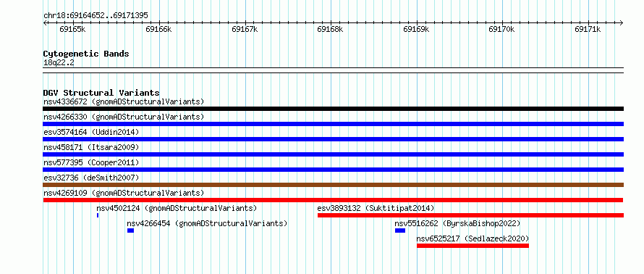Open the nsv4502124 gnomAD variant label

(177, 208)
